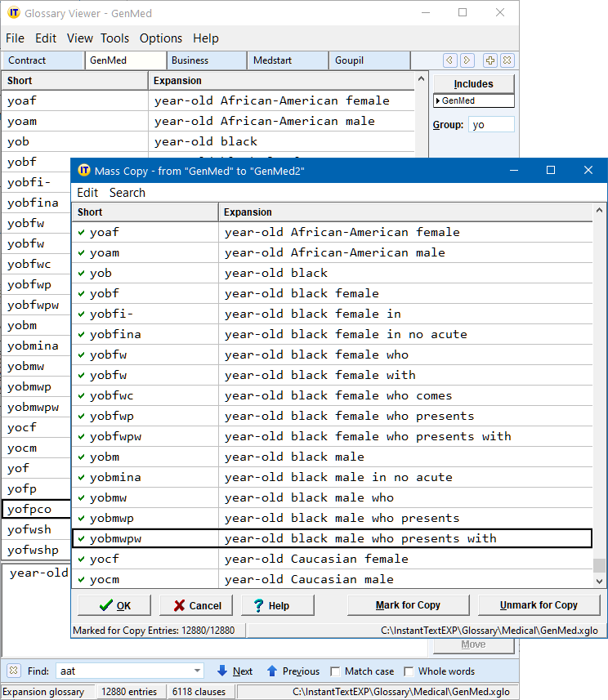The image size is (608, 700).
Task: Expand the GenMed item under Includes
Action: coord(438,101)
